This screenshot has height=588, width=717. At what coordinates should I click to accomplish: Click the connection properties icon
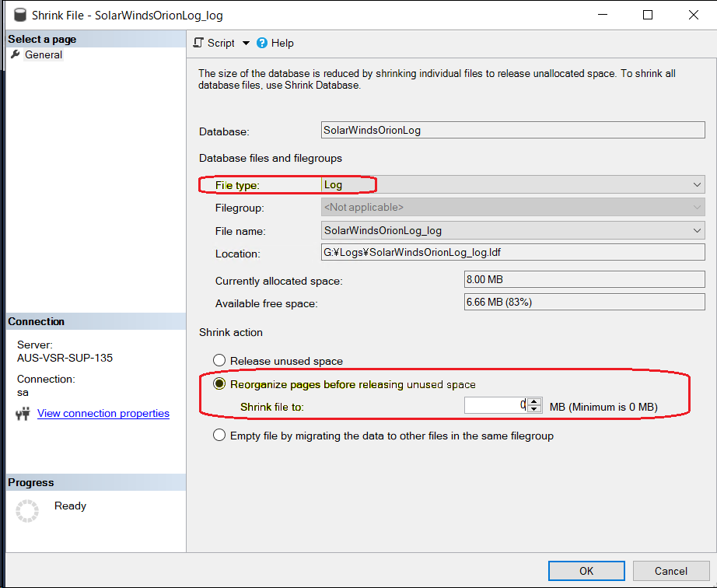pyautogui.click(x=22, y=414)
